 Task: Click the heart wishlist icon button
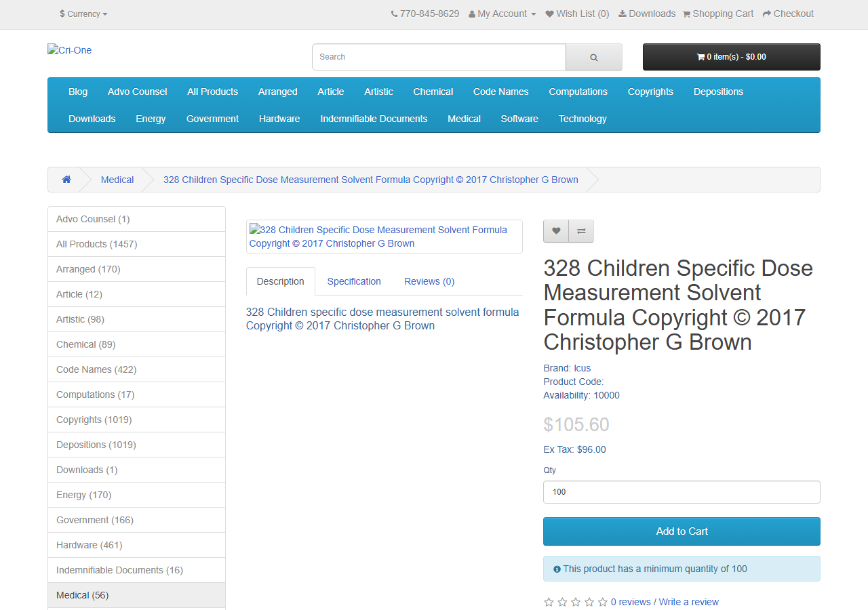coord(556,231)
